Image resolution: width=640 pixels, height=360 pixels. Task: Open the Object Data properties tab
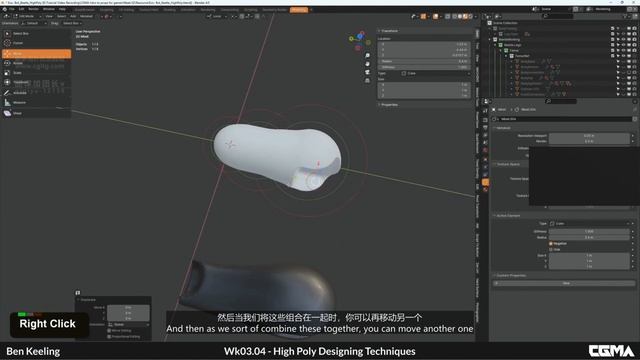tap(485, 182)
